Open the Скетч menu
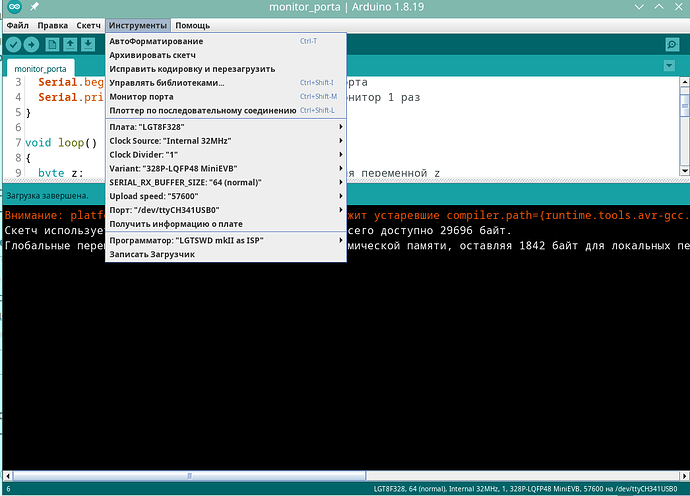690x496 pixels. (88, 25)
